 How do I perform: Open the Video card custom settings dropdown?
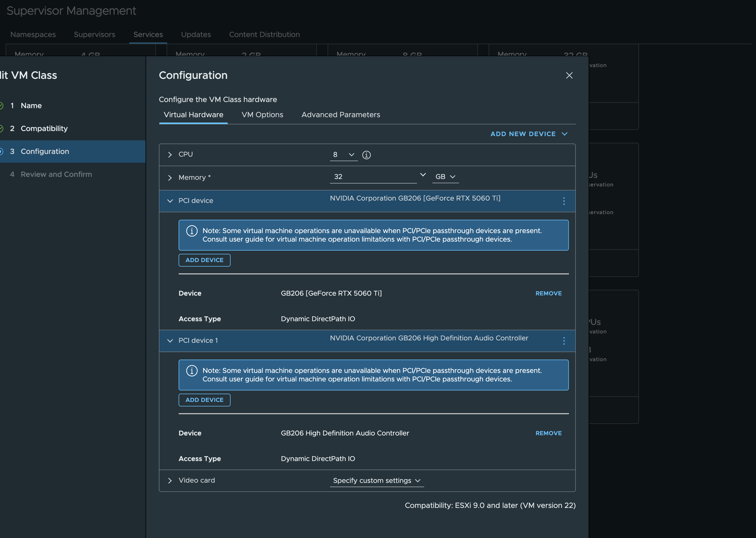(x=377, y=480)
